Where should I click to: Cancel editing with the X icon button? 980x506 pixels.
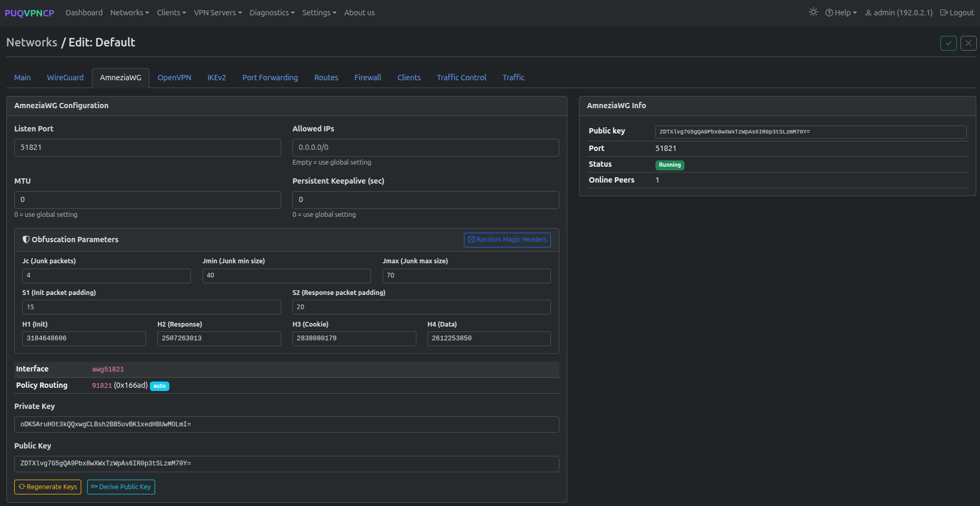[968, 43]
